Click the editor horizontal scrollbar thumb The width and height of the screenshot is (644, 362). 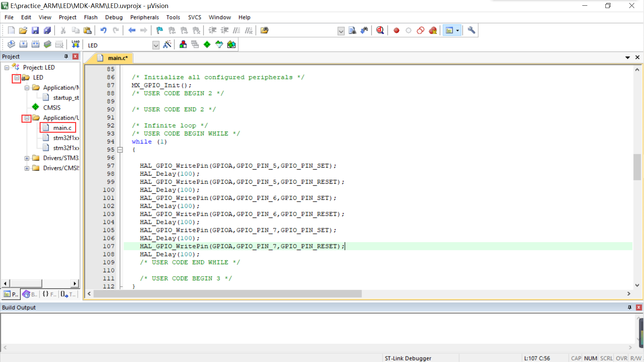click(x=227, y=294)
